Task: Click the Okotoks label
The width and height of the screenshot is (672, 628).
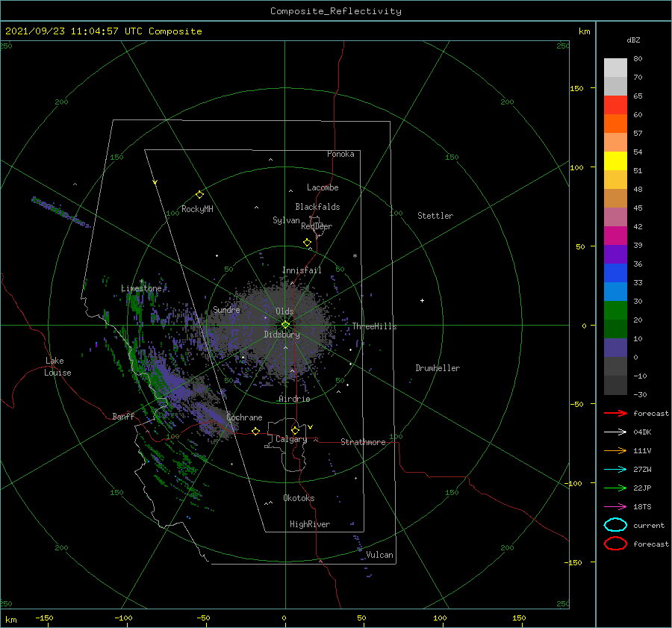Action: [x=299, y=498]
